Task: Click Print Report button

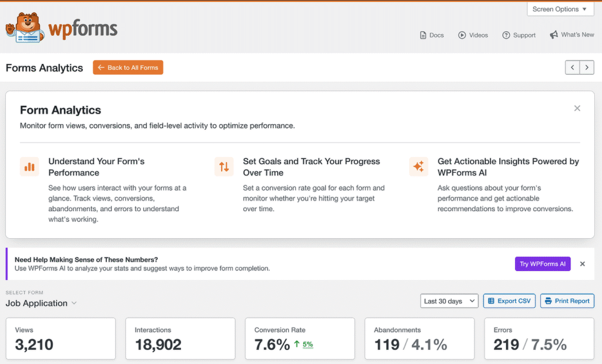Action: point(567,300)
